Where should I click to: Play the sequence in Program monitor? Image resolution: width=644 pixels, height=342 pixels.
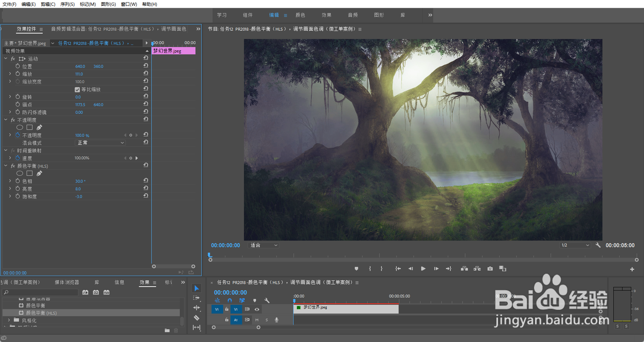[423, 269]
